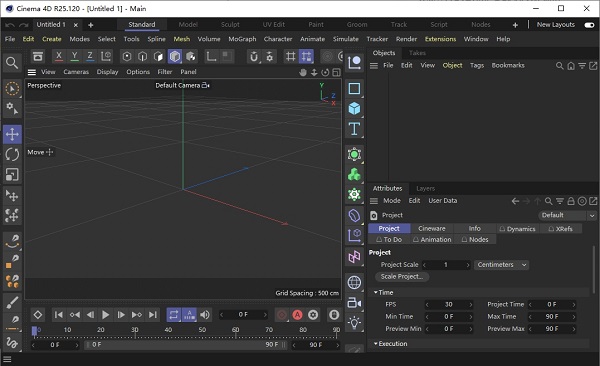The height and width of the screenshot is (366, 600).
Task: Select the Rotate tool
Action: pos(12,154)
